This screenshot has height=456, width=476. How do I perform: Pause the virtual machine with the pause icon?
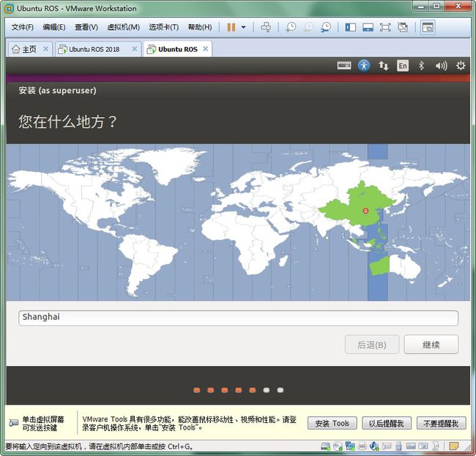(231, 27)
